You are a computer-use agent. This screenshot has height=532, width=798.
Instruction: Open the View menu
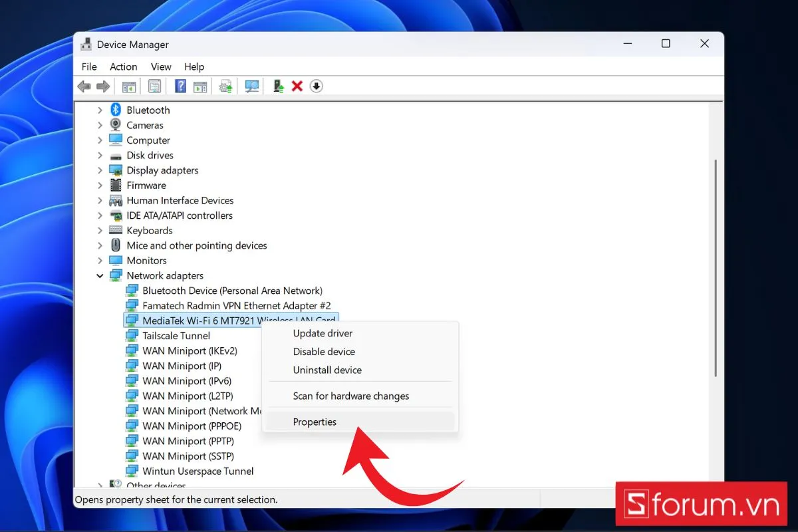(161, 66)
